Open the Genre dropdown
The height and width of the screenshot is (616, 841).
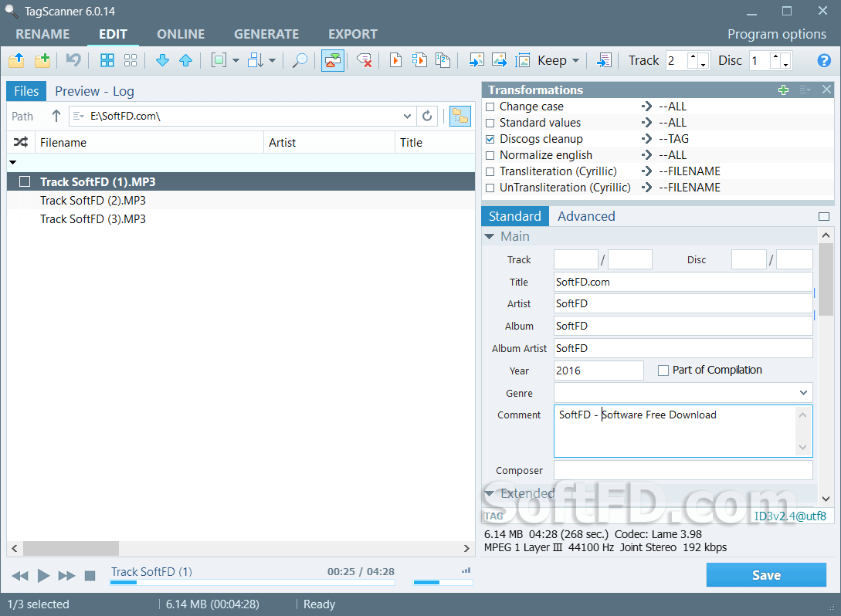click(x=803, y=393)
